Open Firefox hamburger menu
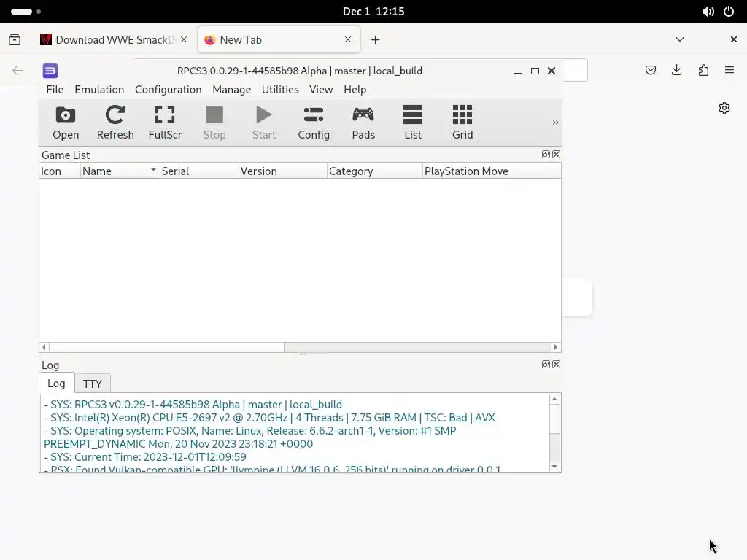The width and height of the screenshot is (747, 560). click(729, 71)
